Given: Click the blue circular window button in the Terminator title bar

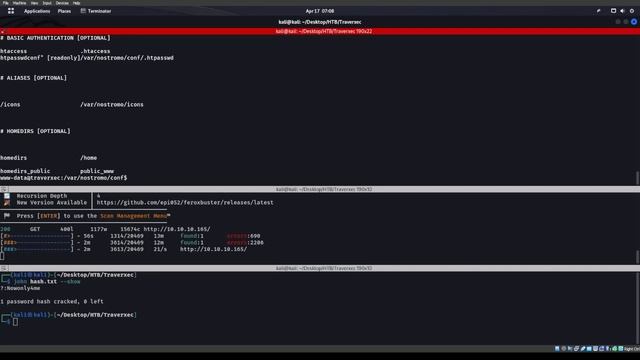Looking at the screenshot, I should [633, 22].
